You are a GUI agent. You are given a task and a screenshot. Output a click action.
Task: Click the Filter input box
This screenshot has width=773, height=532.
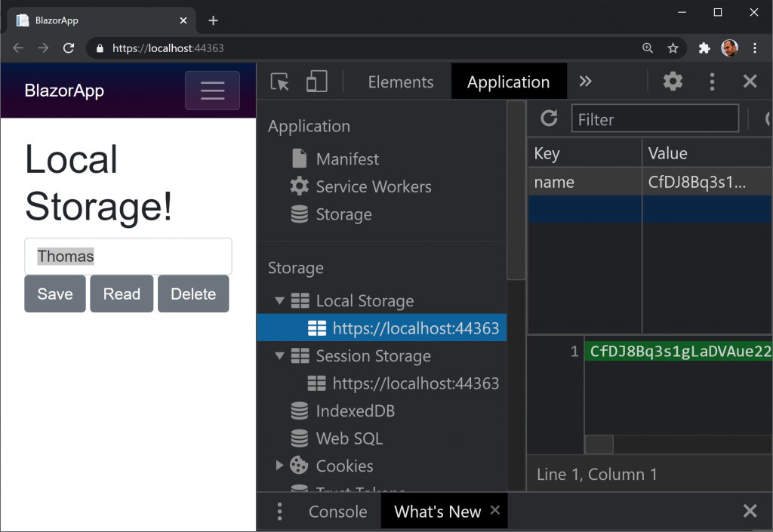coord(655,118)
